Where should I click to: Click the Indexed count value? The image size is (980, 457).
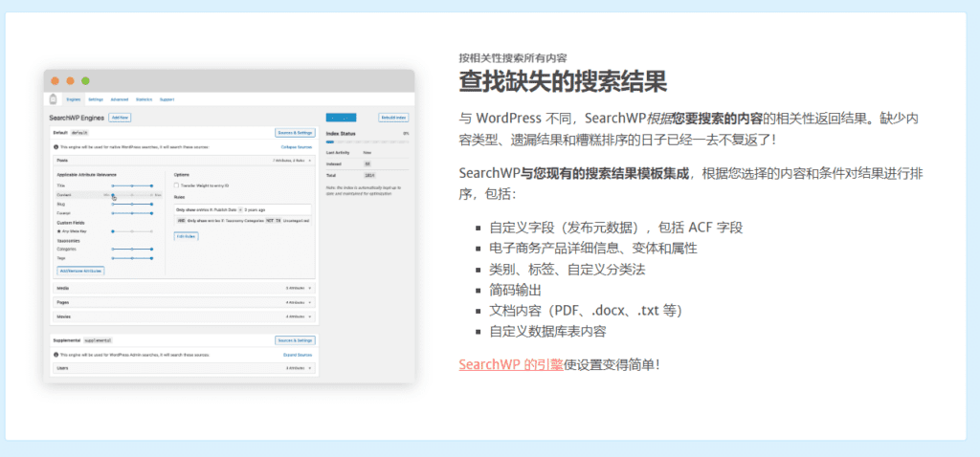(x=367, y=164)
